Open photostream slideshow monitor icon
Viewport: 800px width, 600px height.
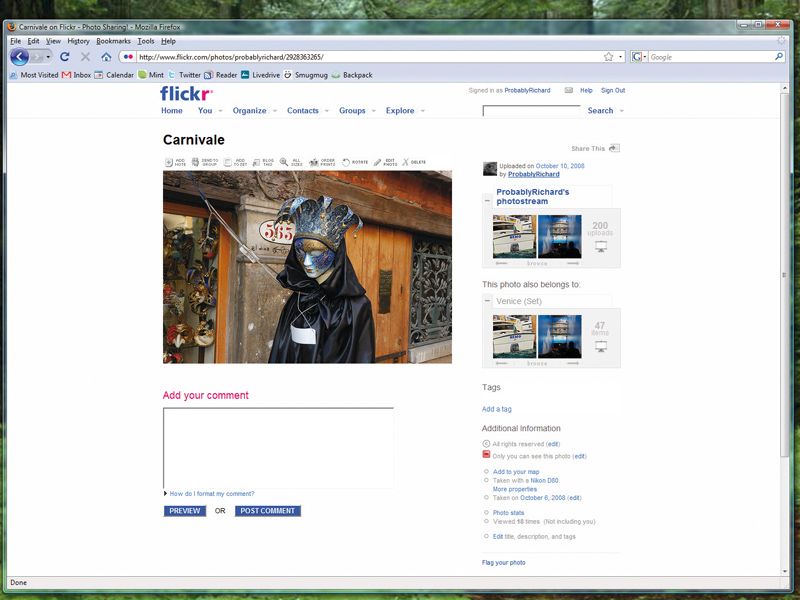pos(601,247)
